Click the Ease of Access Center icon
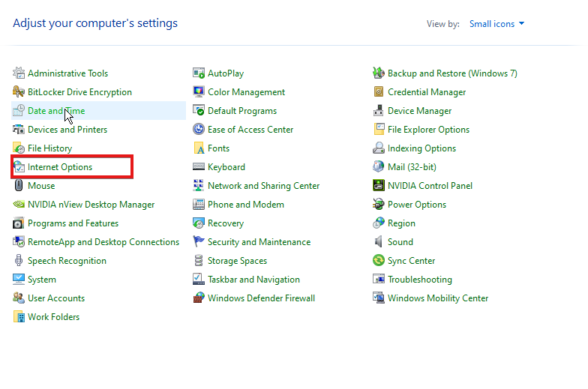Viewport: 588px width, 389px height. pyautogui.click(x=198, y=129)
